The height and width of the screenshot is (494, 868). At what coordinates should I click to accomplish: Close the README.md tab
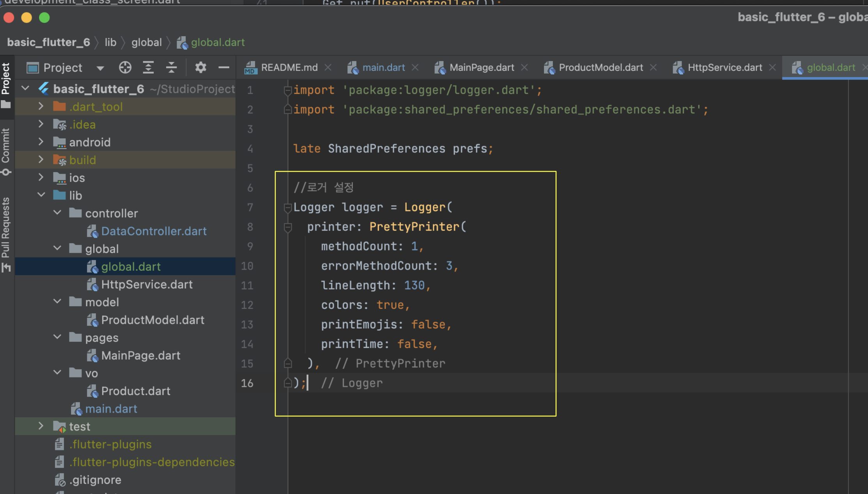328,67
